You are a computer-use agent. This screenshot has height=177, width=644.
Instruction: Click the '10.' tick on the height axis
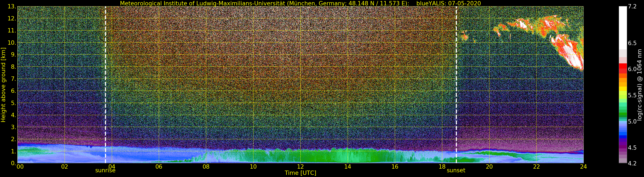coord(12,43)
